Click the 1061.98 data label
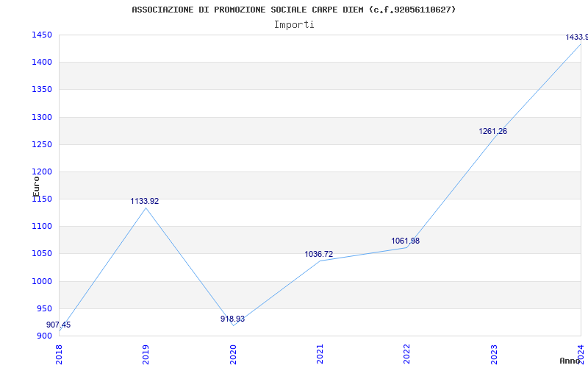 point(406,241)
